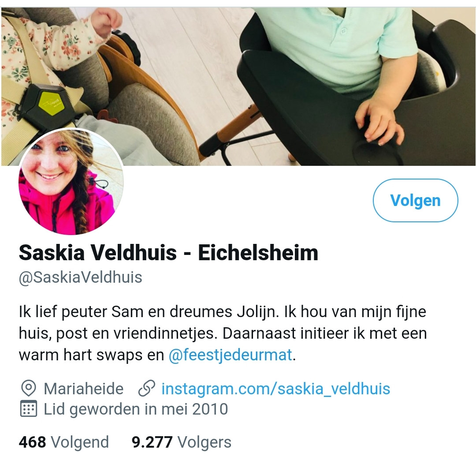Click the name Saskia Veldhuis - Eichelsheim
Screen dimensions: 476x475
168,253
